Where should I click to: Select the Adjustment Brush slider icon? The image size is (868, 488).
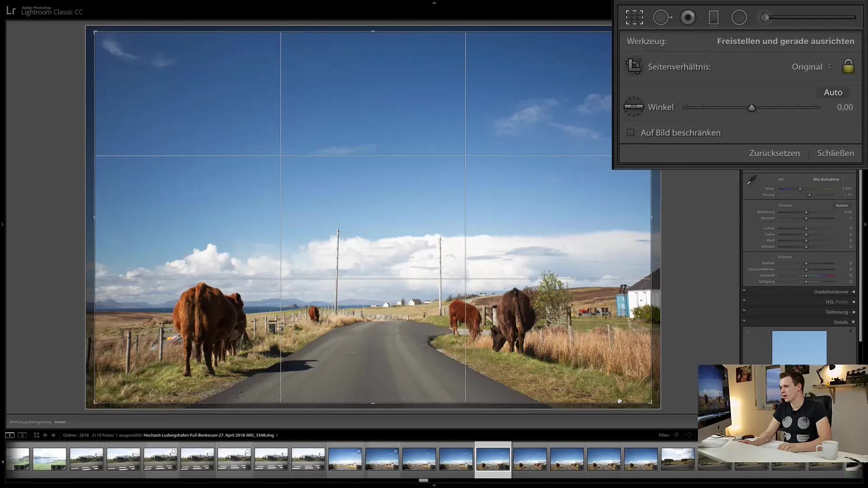coord(765,18)
